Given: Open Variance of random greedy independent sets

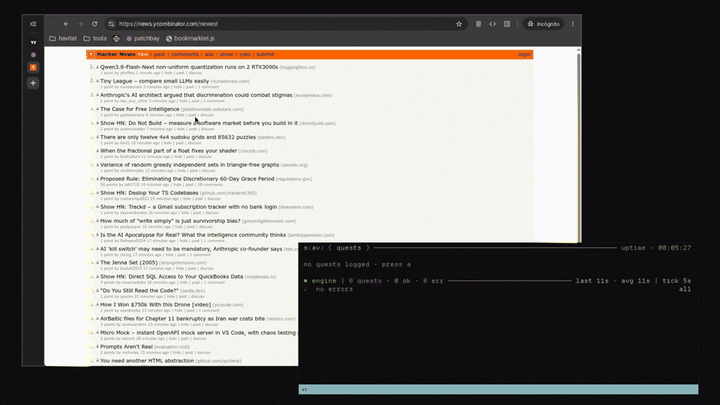Looking at the screenshot, I should 189,165.
